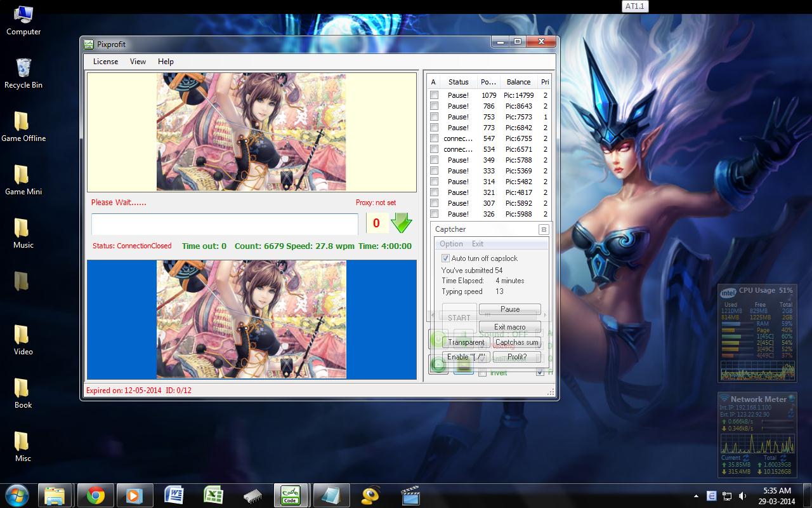Click the top captcha image preview
The image size is (812, 508).
[x=251, y=132]
